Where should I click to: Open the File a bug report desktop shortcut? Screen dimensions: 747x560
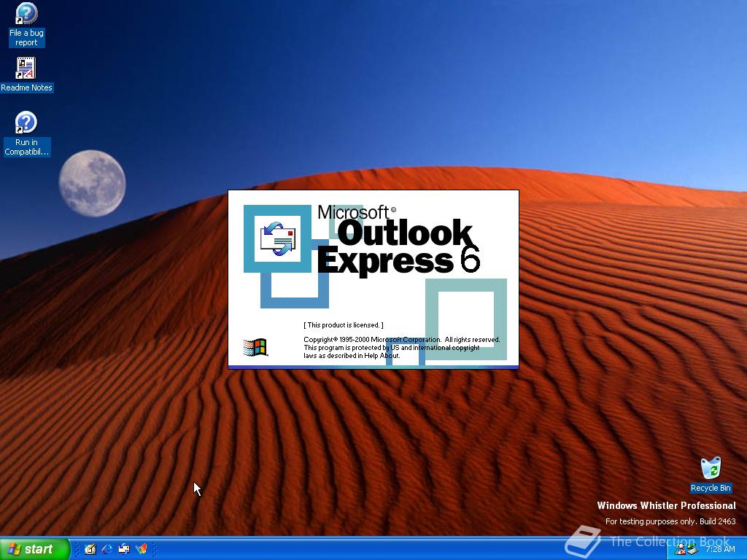tap(26, 25)
